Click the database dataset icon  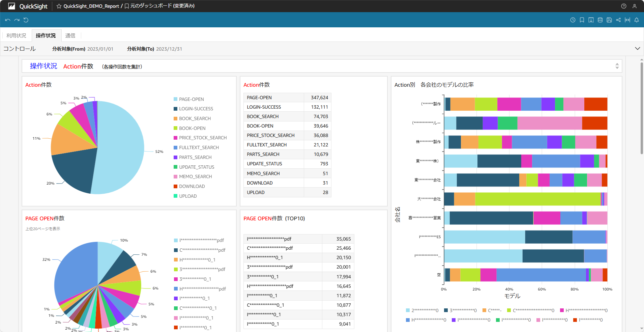[x=600, y=20]
